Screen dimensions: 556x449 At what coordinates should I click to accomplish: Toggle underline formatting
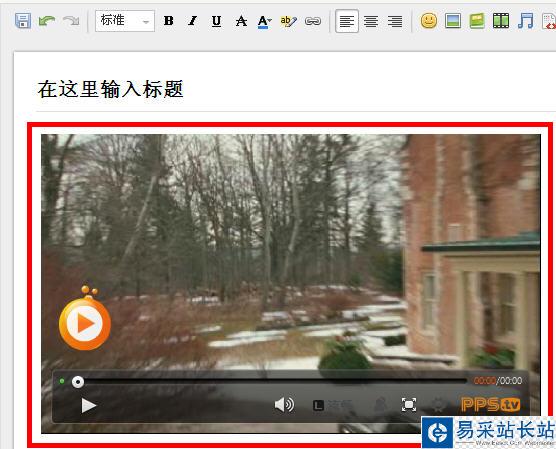[216, 21]
